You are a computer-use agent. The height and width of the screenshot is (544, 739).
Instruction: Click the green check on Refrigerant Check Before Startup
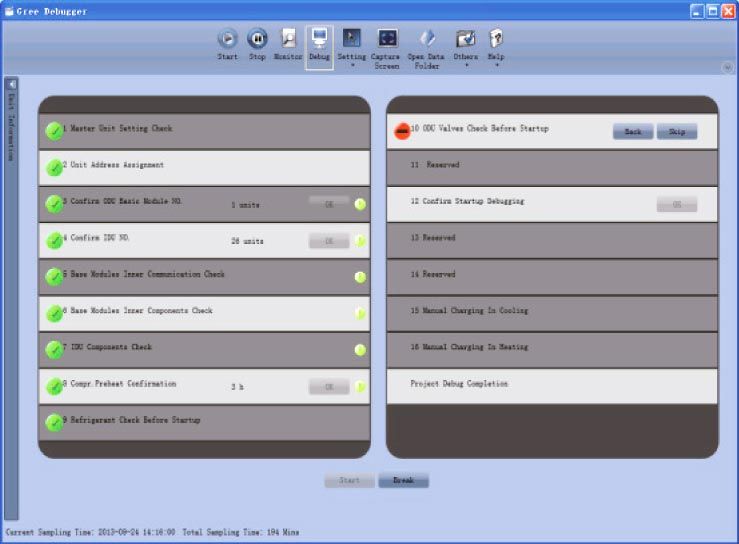[x=54, y=422]
